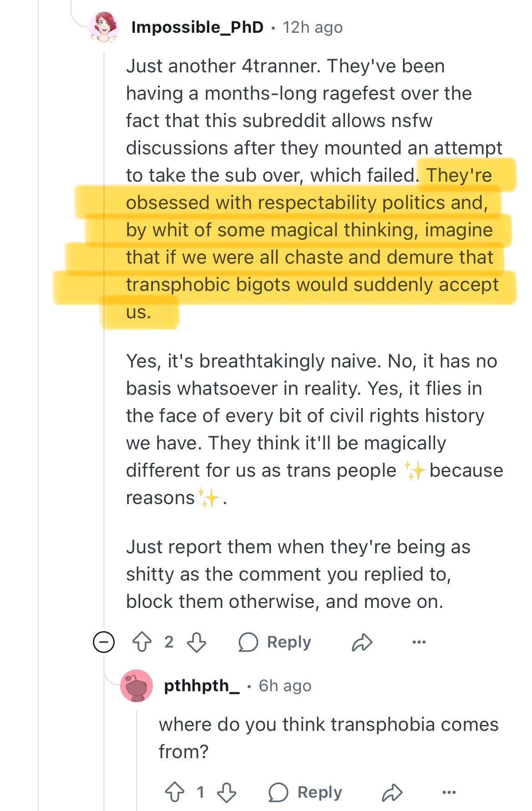Click share arrow on Impossible_PhD comment
Screen dimensions: 532x811
click(x=362, y=643)
